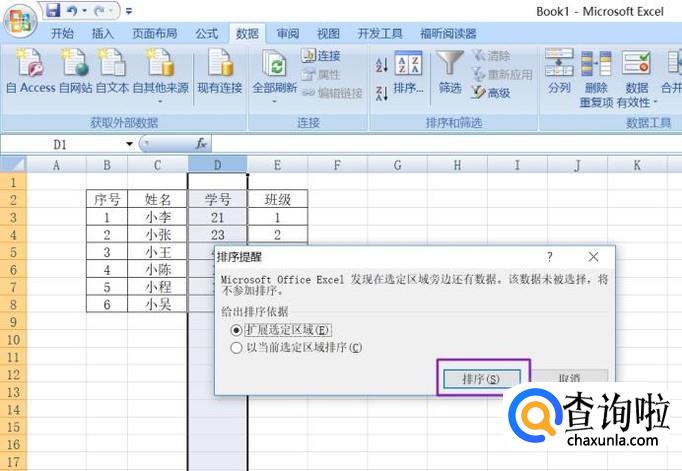Screen dimensions: 682x471
Task: Click cell with student number 21
Action: click(x=217, y=217)
